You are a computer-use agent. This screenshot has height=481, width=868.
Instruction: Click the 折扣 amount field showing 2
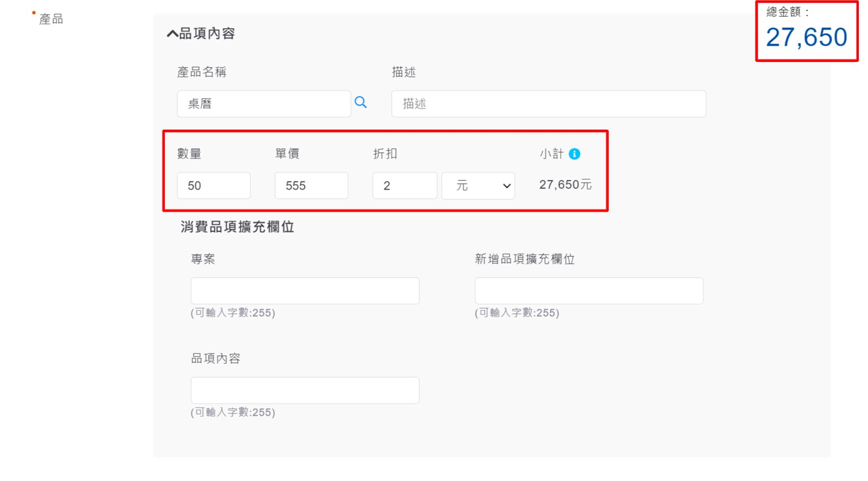(x=404, y=186)
